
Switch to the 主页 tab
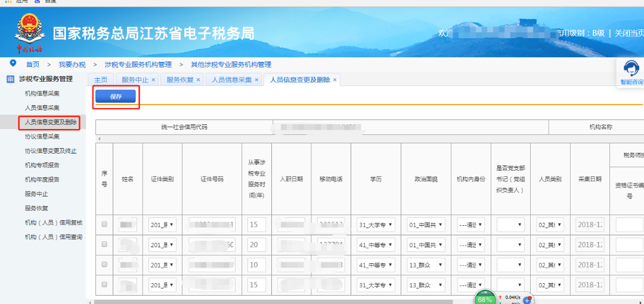tap(101, 80)
